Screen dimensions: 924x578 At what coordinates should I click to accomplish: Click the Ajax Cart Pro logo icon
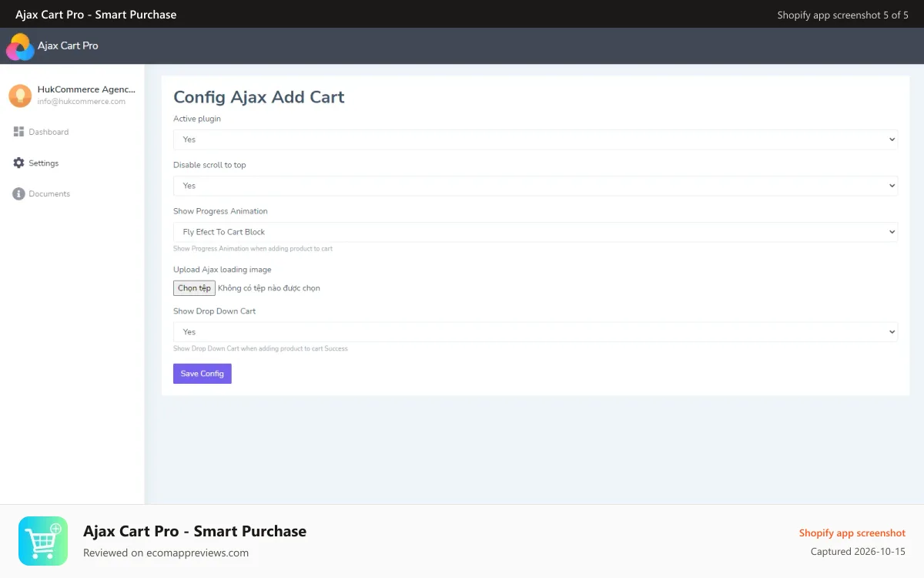pos(20,46)
